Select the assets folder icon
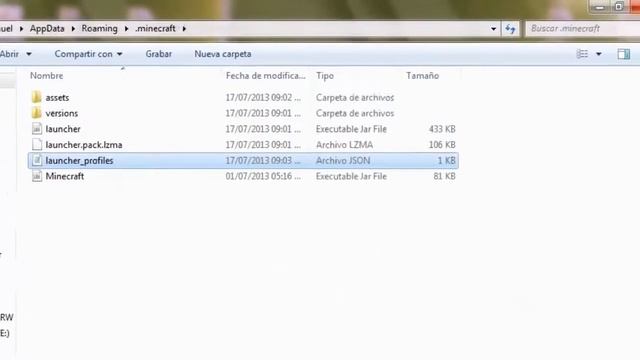Image resolution: width=640 pixels, height=360 pixels. (36, 97)
